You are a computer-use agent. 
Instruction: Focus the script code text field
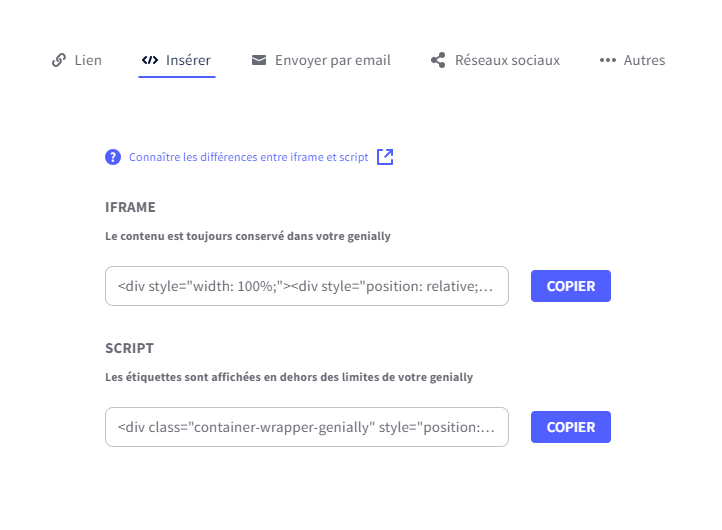click(306, 427)
